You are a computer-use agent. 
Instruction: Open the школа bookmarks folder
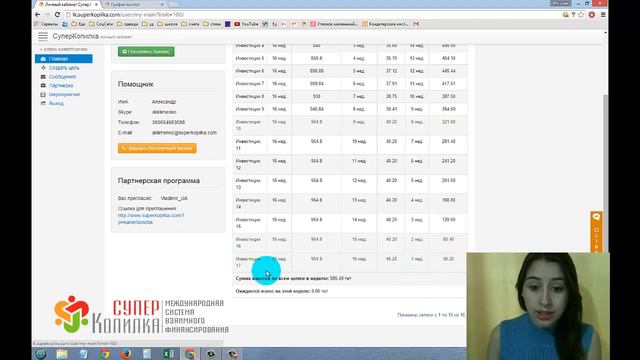167,24
